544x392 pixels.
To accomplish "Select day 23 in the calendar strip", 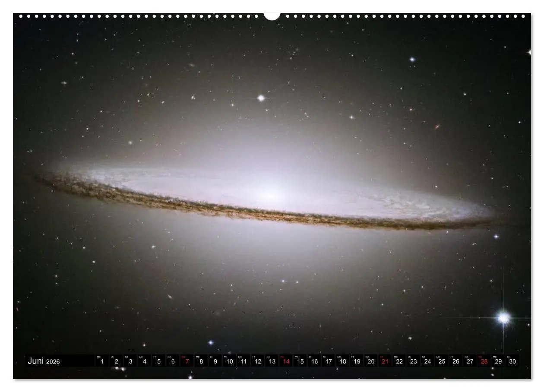I will point(414,361).
